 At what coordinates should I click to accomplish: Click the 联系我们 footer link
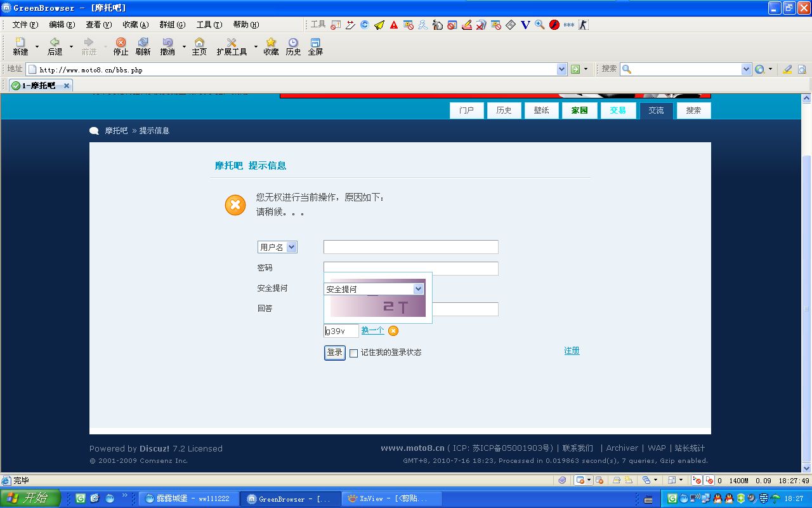(x=577, y=448)
